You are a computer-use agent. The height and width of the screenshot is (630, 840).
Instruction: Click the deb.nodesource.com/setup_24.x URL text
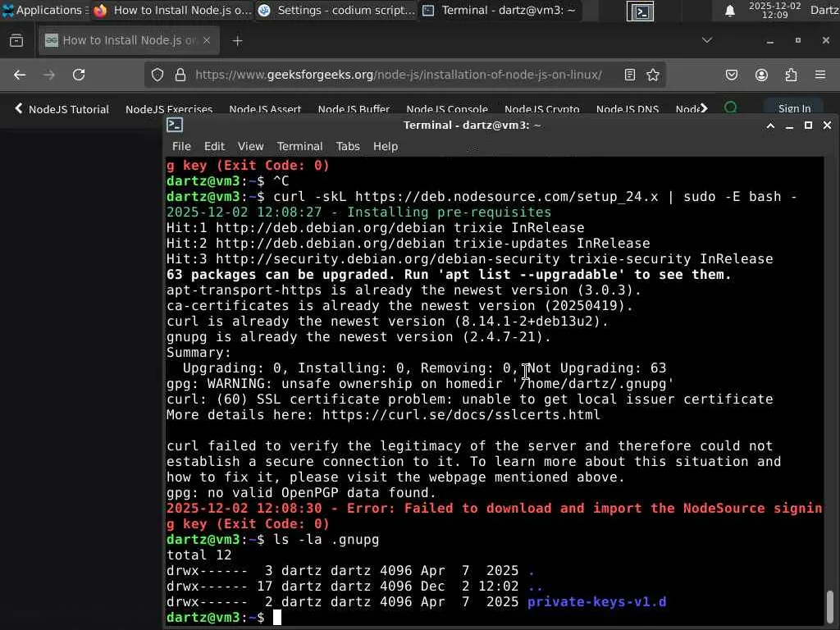pyautogui.click(x=506, y=197)
